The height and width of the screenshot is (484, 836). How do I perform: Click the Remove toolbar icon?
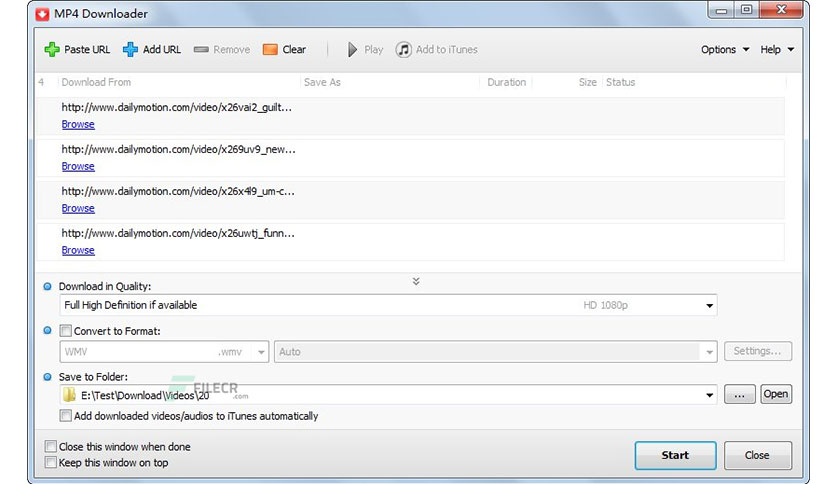tap(201, 50)
